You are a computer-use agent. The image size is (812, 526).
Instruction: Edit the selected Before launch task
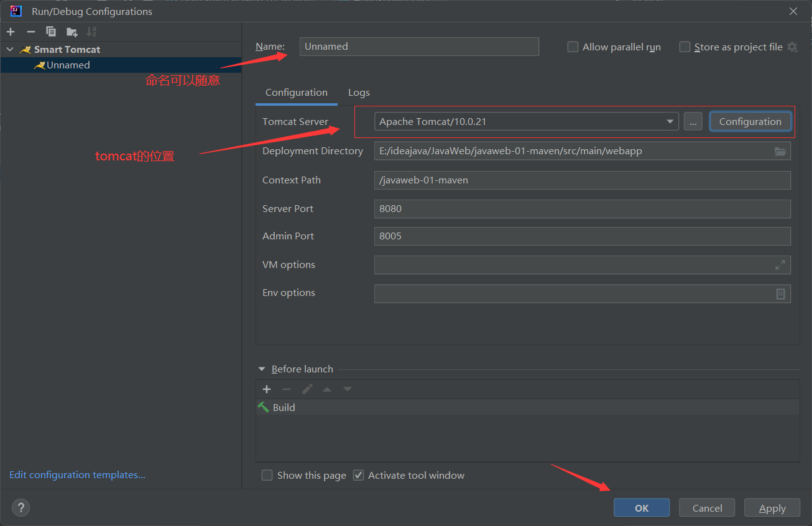point(307,389)
